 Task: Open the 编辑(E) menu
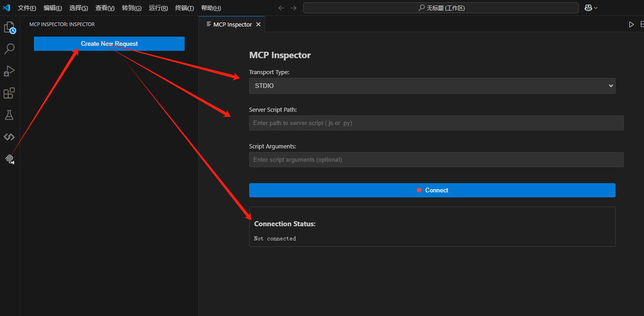tap(53, 8)
